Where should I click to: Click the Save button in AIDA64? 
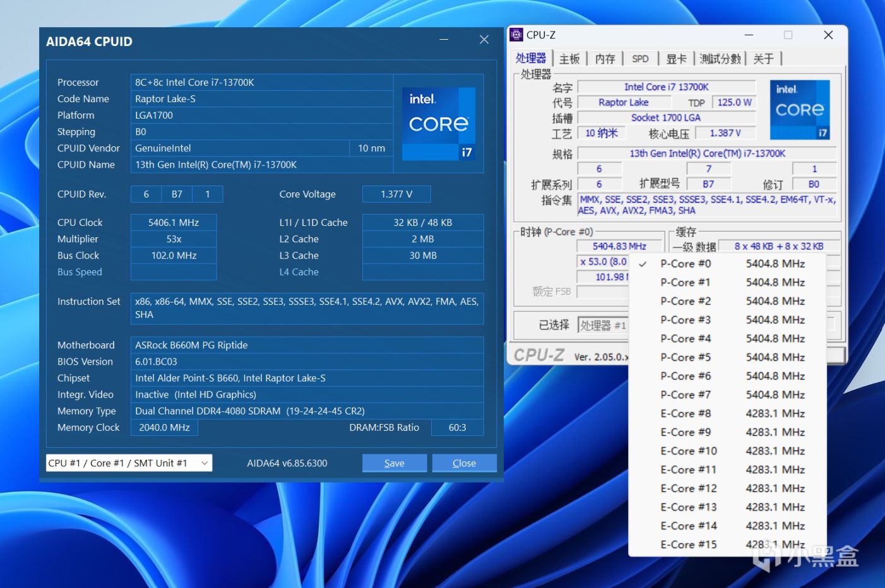tap(395, 463)
